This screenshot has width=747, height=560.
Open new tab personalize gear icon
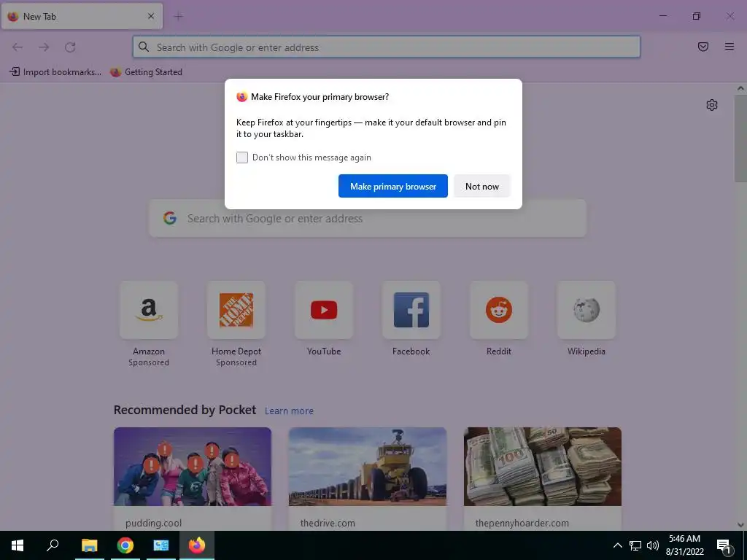[x=712, y=105]
